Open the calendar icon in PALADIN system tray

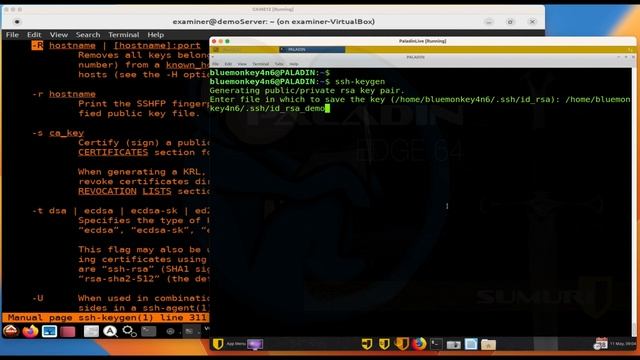point(600,344)
